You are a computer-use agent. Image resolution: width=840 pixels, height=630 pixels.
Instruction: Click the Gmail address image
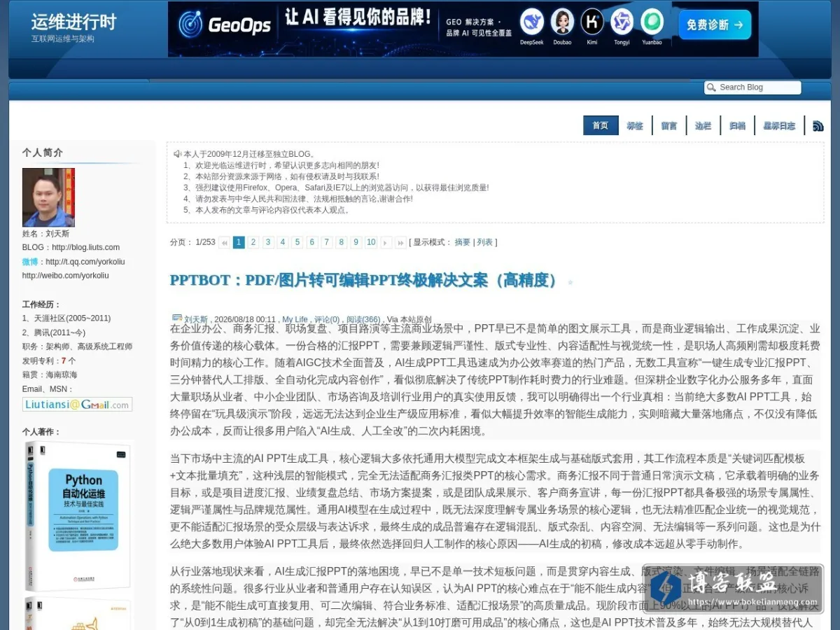(77, 405)
